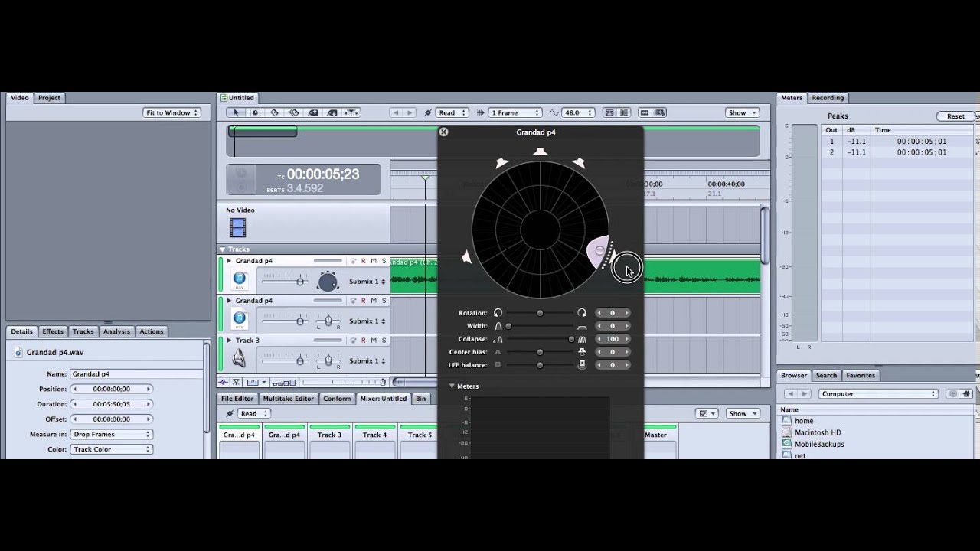This screenshot has height=551, width=980.
Task: Select the arrow Selection tool
Action: pyautogui.click(x=236, y=112)
